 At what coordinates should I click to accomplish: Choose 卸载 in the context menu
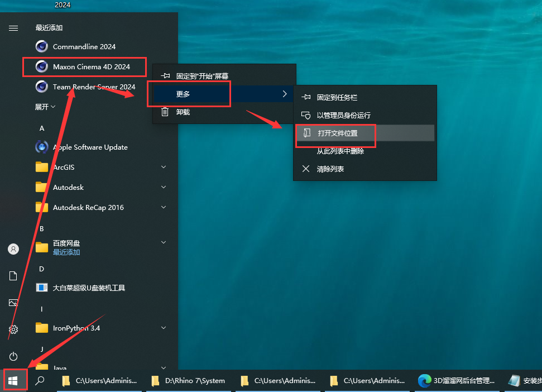coord(224,112)
